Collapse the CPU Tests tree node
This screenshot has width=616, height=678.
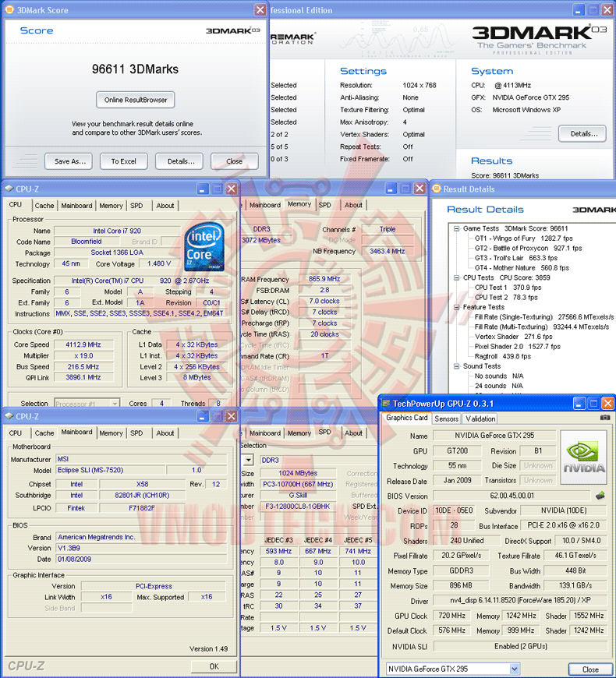point(456,277)
